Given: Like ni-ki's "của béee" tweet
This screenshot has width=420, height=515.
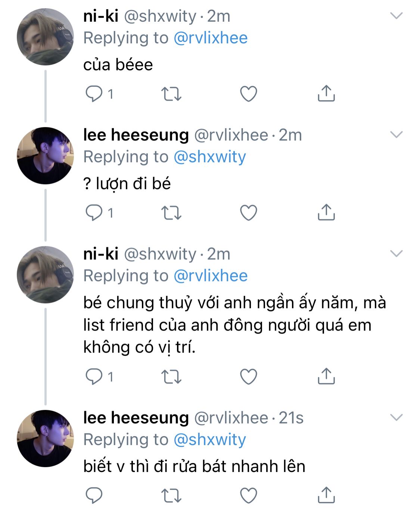Looking at the screenshot, I should 248,94.
